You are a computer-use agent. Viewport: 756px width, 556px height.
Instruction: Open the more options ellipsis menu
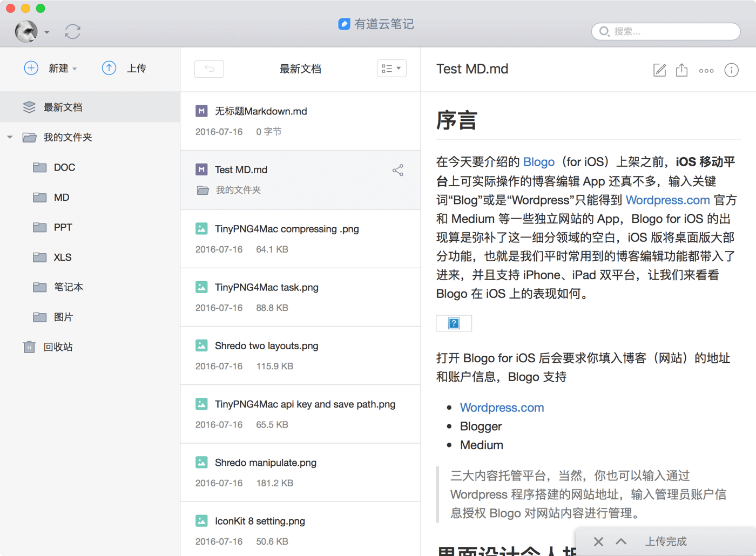tap(706, 71)
